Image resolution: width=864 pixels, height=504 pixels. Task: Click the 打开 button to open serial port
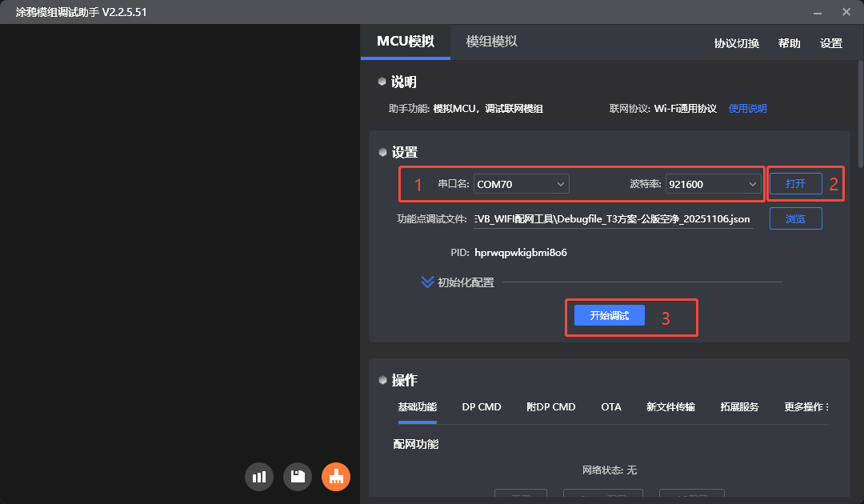[795, 183]
